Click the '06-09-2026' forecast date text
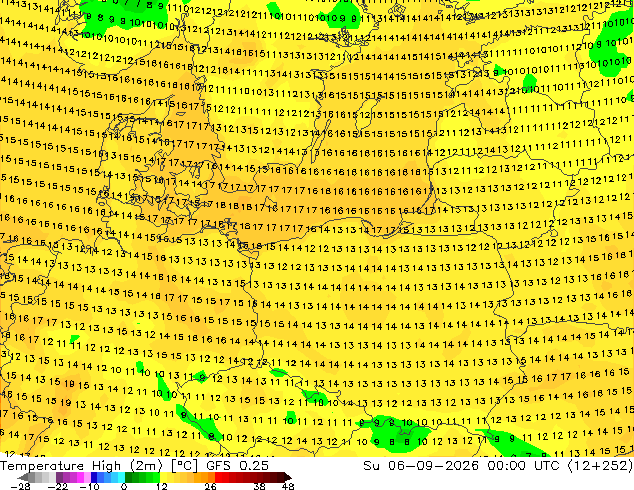 click(x=434, y=466)
